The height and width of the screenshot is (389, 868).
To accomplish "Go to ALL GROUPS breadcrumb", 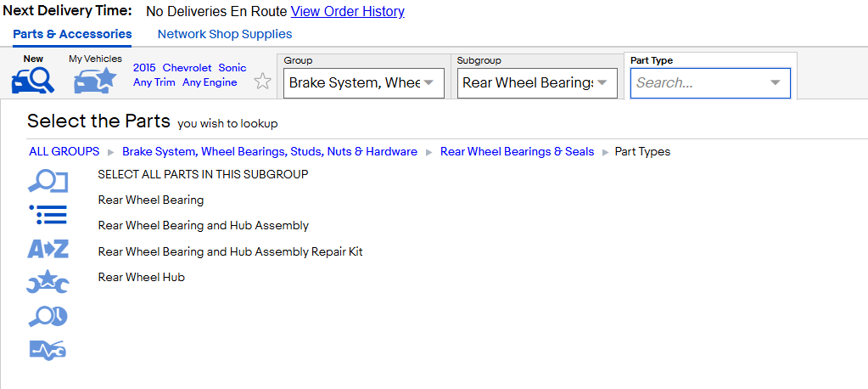I will [64, 152].
